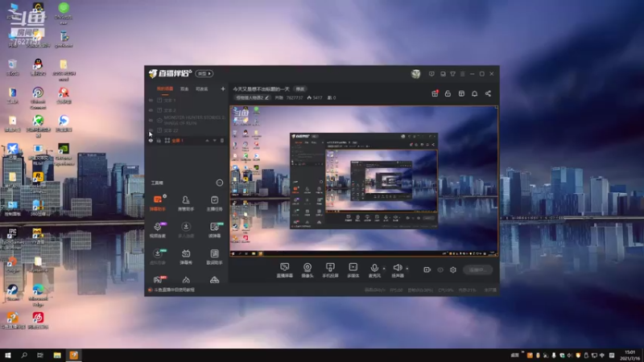The height and width of the screenshot is (362, 644).
Task: Click the room number 7627737
Action: click(294, 97)
